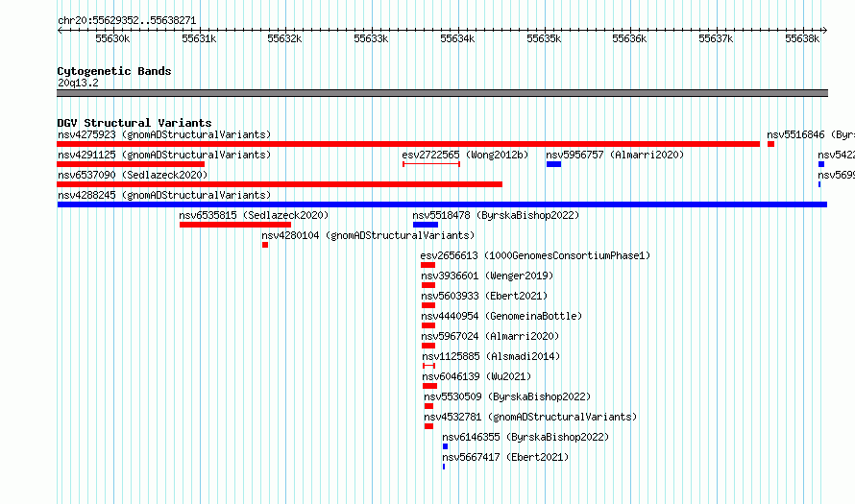
Task: Click the DGV Structural Variants track title
Action: tap(134, 123)
